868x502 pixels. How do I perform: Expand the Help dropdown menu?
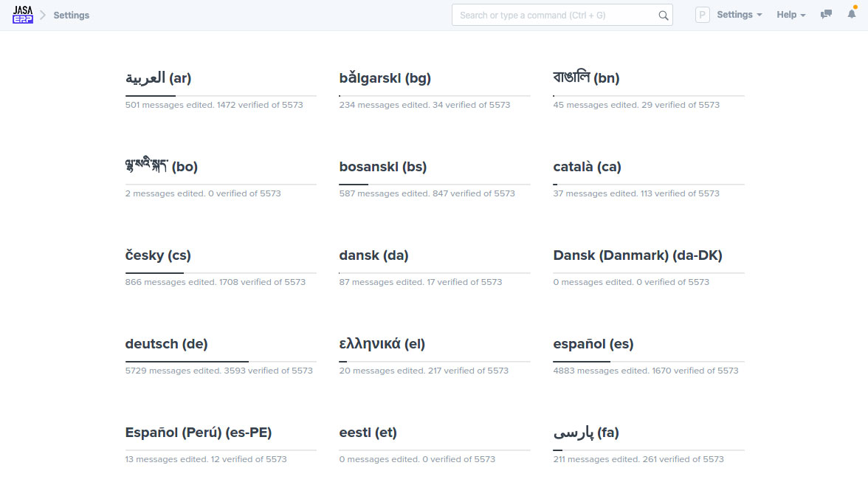click(x=790, y=15)
